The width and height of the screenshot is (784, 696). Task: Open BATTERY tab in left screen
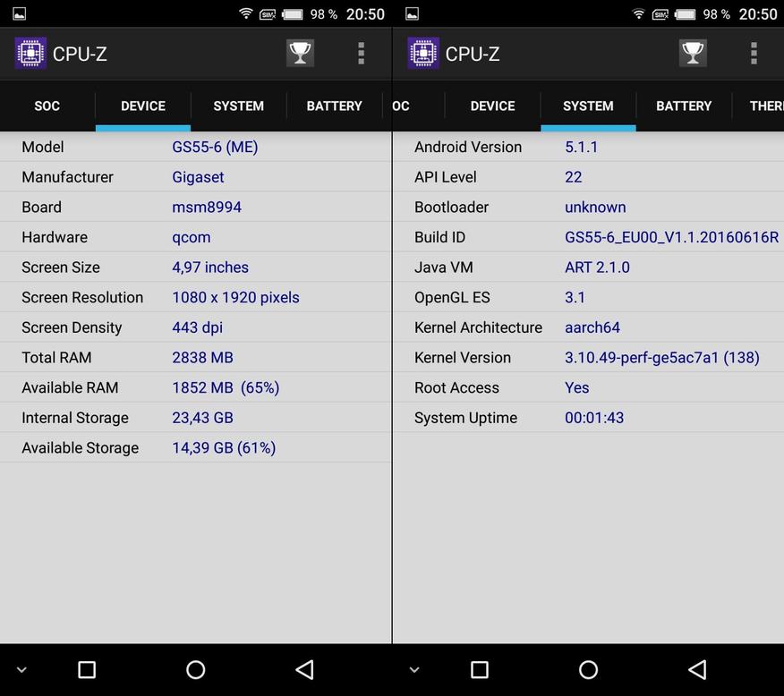click(334, 106)
